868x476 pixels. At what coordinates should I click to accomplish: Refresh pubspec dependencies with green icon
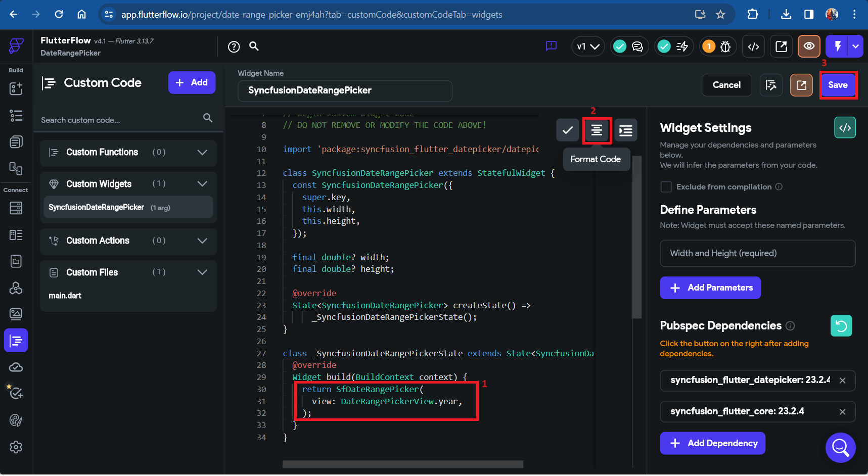point(841,326)
